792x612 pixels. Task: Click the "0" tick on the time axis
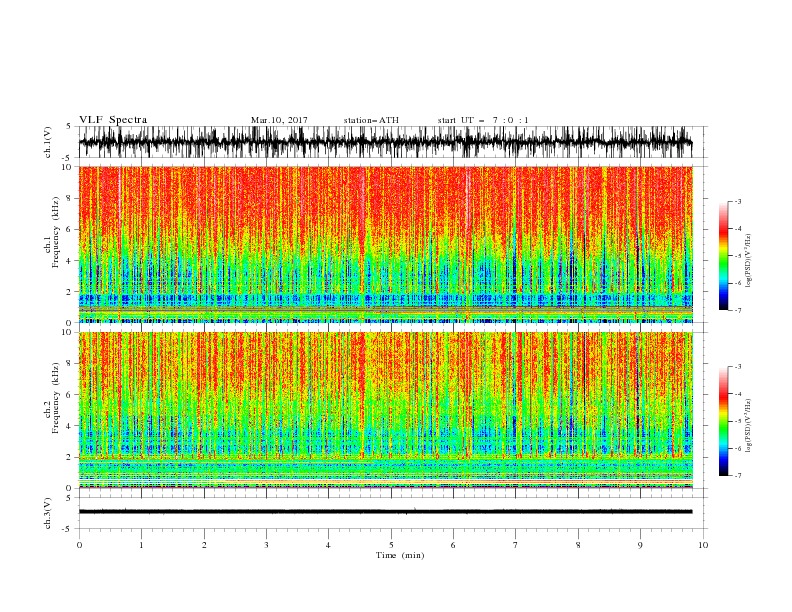[x=79, y=545]
